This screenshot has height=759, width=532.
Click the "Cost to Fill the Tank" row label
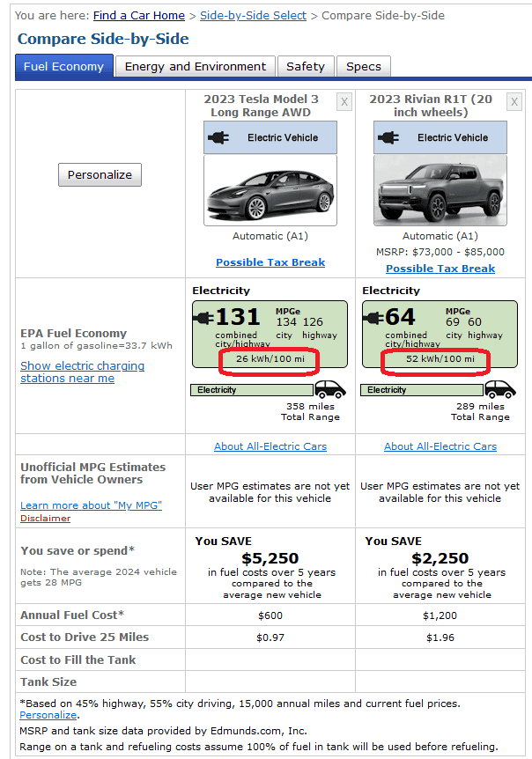tap(78, 660)
